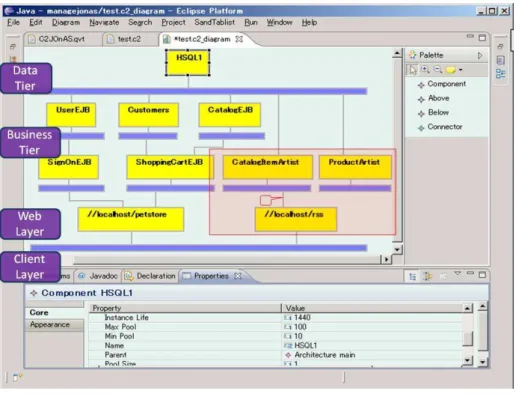Click the Min Pool value 10
Screen dimensions: 516x394
pyautogui.click(x=298, y=336)
